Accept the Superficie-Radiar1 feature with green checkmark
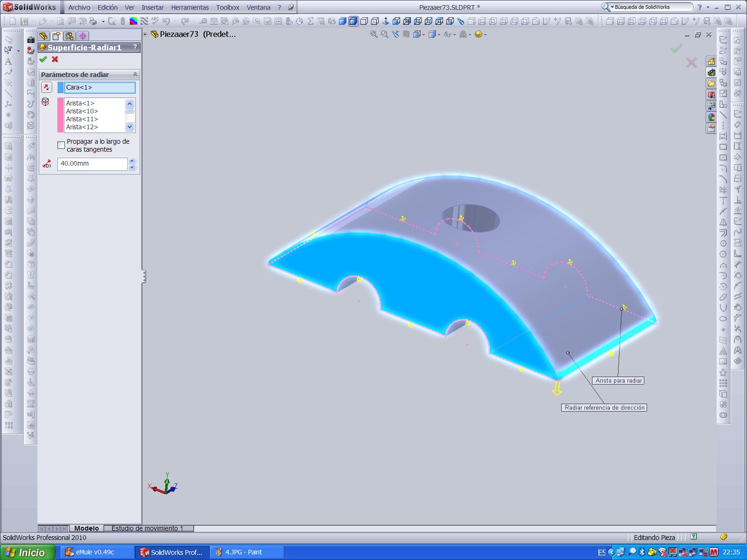Image resolution: width=747 pixels, height=560 pixels. [43, 59]
